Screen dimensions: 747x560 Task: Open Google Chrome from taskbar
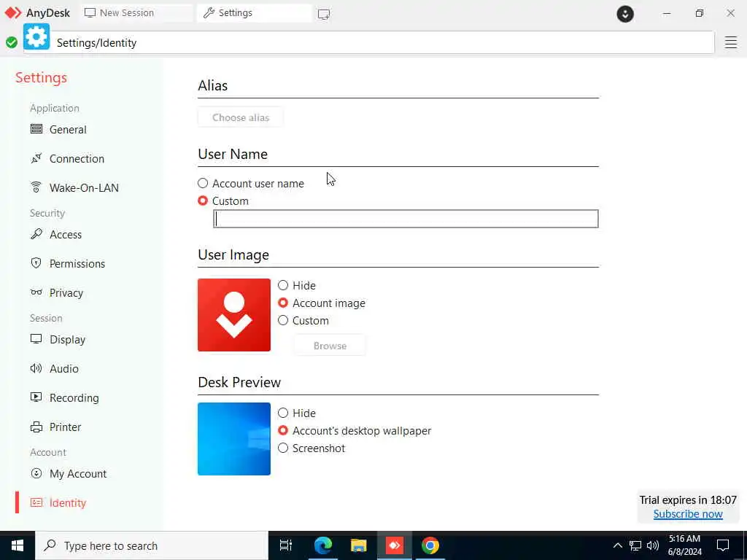(430, 545)
